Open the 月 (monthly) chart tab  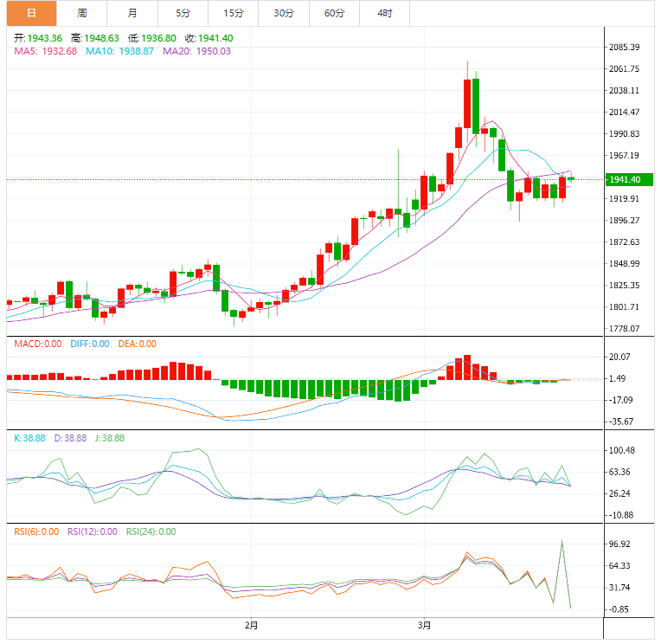tap(132, 13)
